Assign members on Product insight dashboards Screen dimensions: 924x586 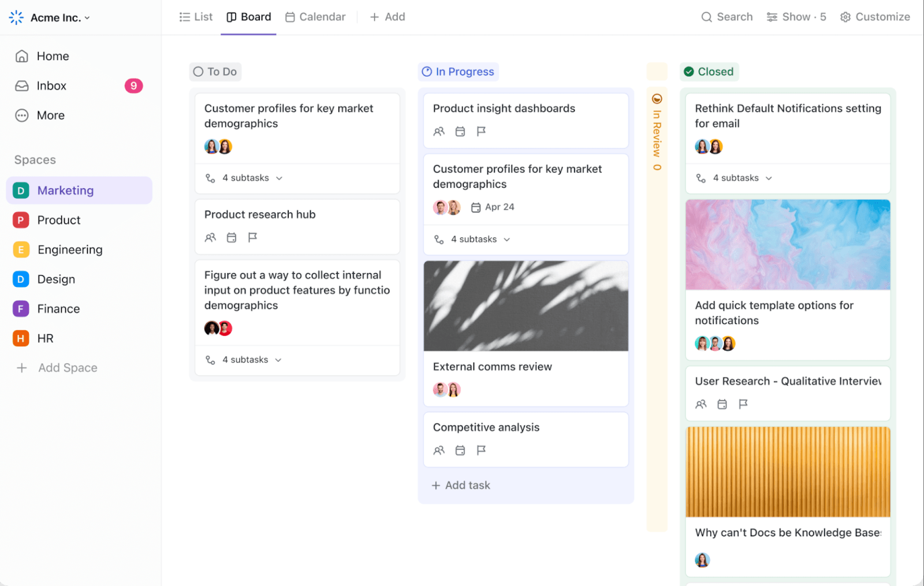pyautogui.click(x=439, y=132)
